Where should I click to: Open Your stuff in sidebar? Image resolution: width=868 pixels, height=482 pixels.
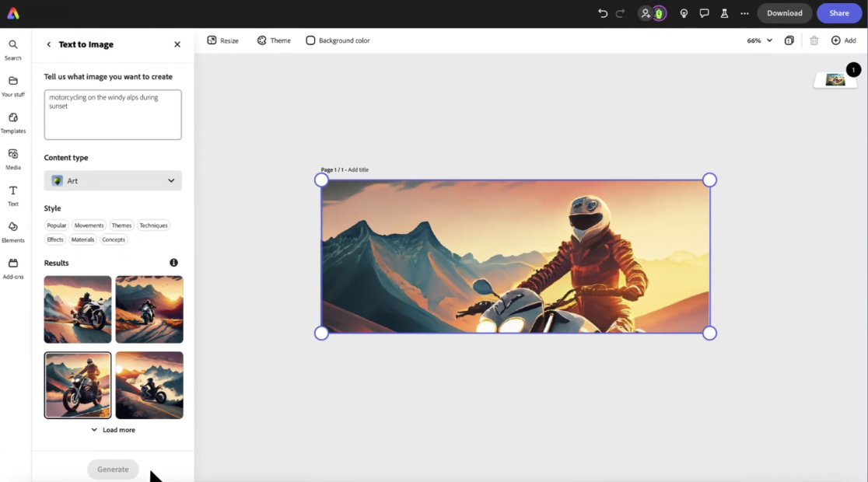pyautogui.click(x=12, y=86)
